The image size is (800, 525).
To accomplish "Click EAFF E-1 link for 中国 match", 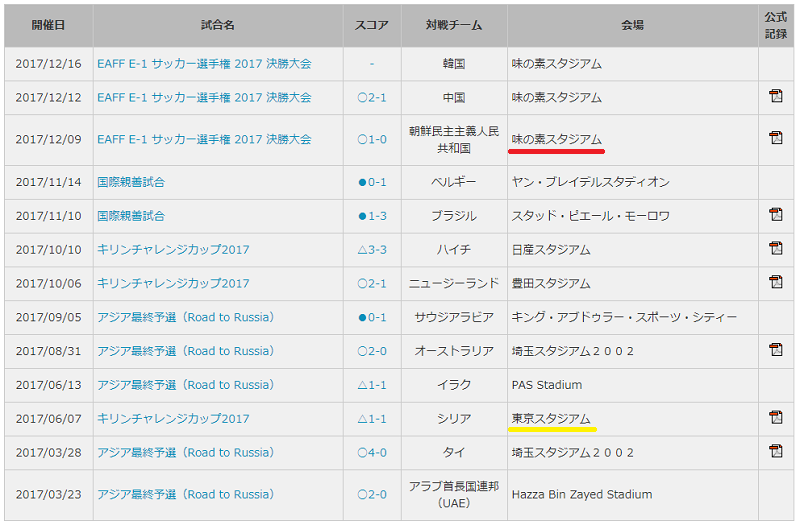I will pos(204,98).
